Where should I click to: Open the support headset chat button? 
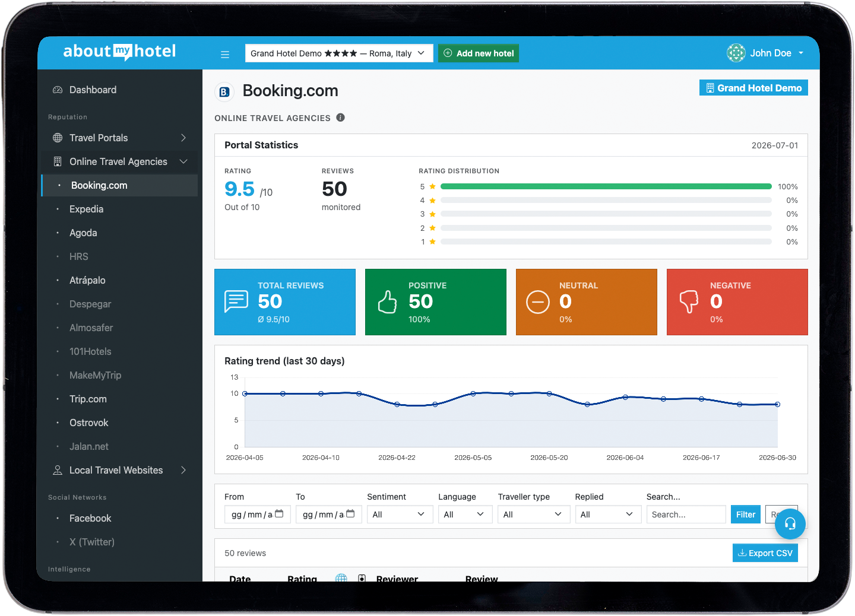(x=790, y=523)
